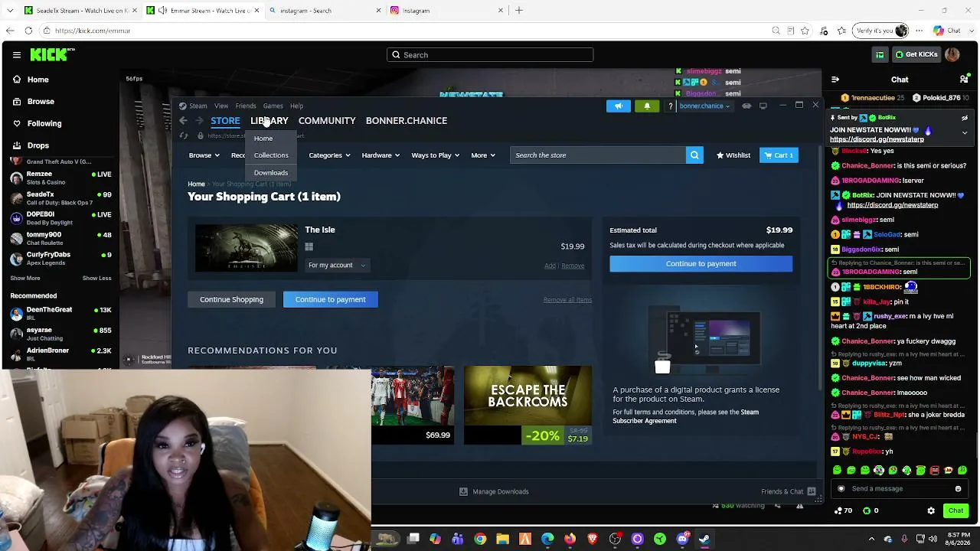
Task: Open the Kick shop icon beside Get KICKs
Action: [x=880, y=54]
